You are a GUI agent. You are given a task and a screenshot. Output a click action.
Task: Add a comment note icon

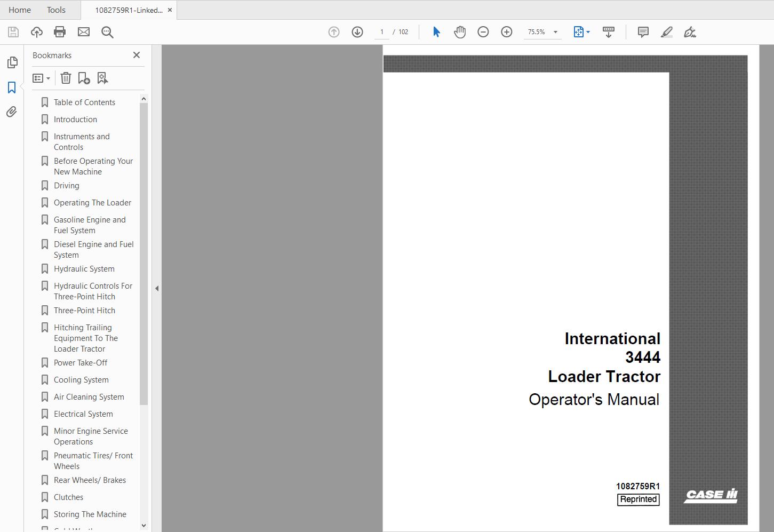(643, 32)
